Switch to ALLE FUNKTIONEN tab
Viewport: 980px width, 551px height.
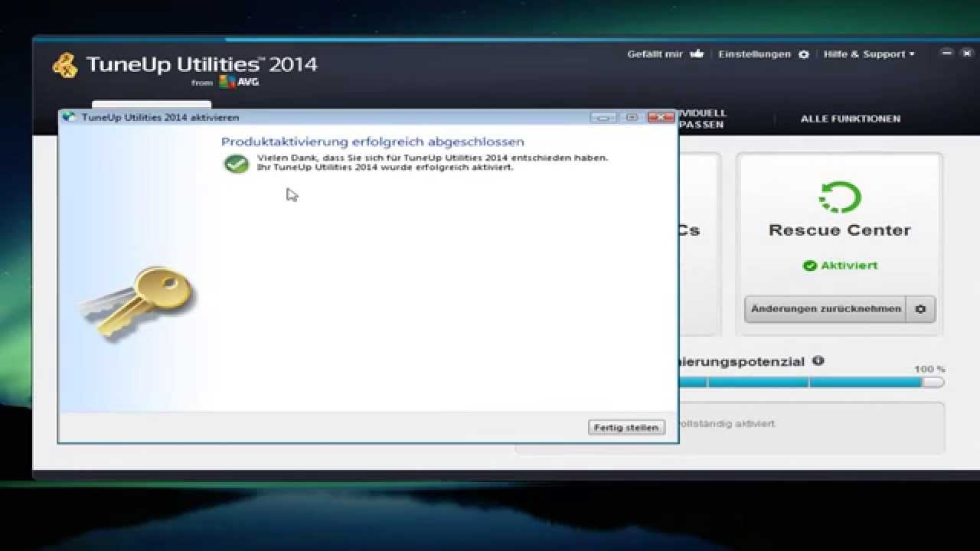tap(851, 119)
